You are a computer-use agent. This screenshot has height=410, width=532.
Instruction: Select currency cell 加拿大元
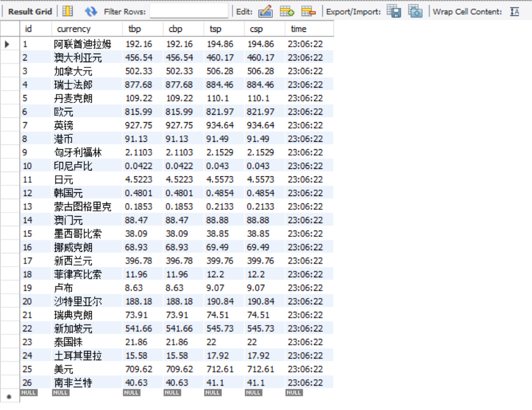coord(87,71)
